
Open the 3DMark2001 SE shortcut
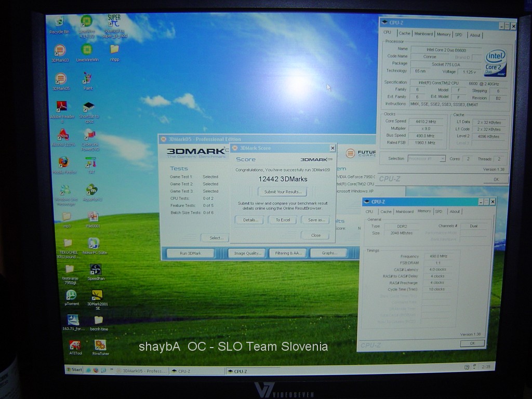pos(97,300)
